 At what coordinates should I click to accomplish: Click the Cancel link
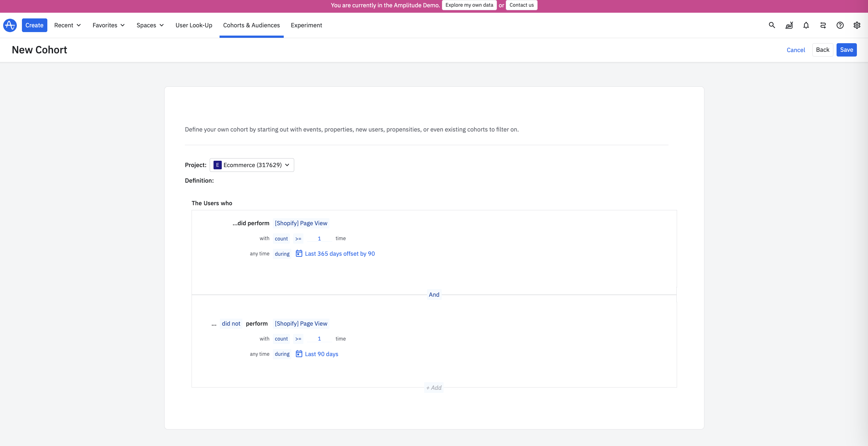pyautogui.click(x=796, y=50)
